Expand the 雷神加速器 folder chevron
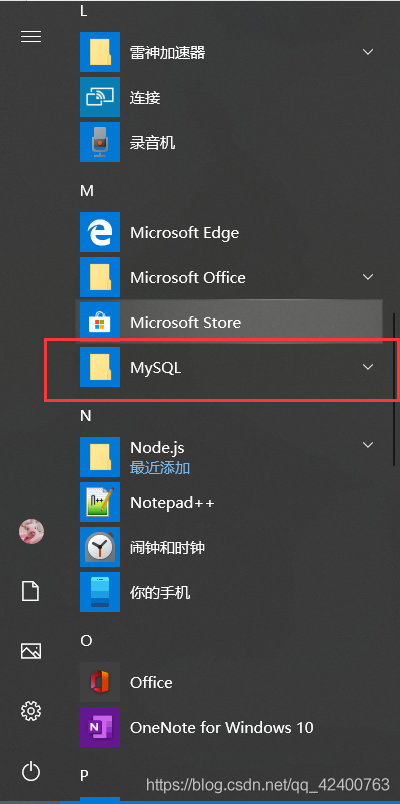 368,52
